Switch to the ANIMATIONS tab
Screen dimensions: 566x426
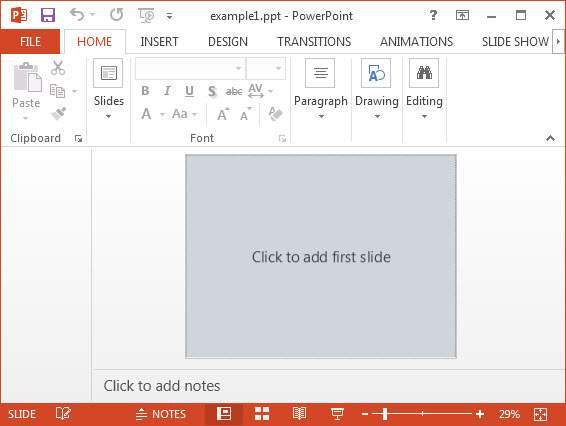(416, 42)
